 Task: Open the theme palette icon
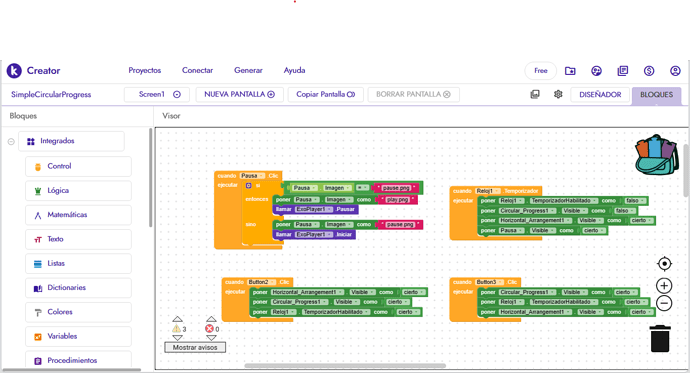click(596, 71)
